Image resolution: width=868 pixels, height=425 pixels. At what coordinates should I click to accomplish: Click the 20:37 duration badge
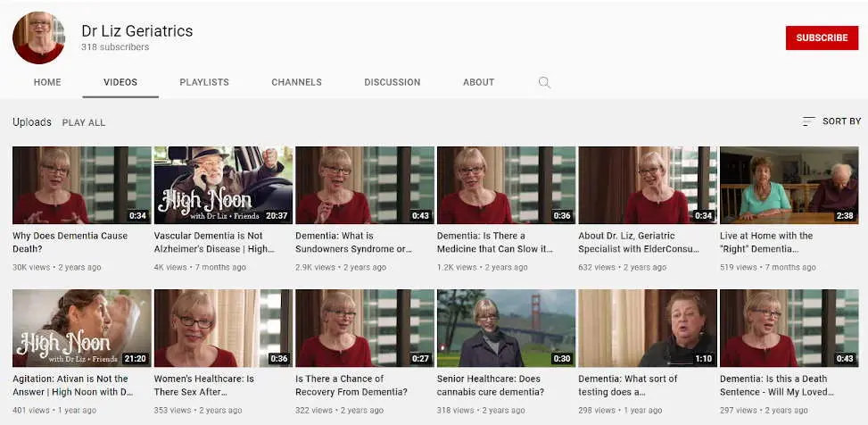[x=277, y=215]
